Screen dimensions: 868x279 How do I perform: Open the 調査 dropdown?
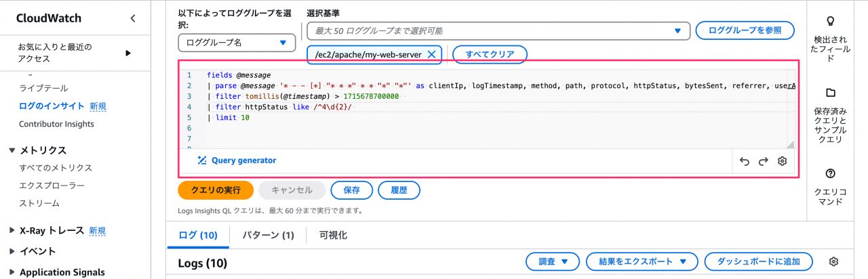tap(552, 261)
